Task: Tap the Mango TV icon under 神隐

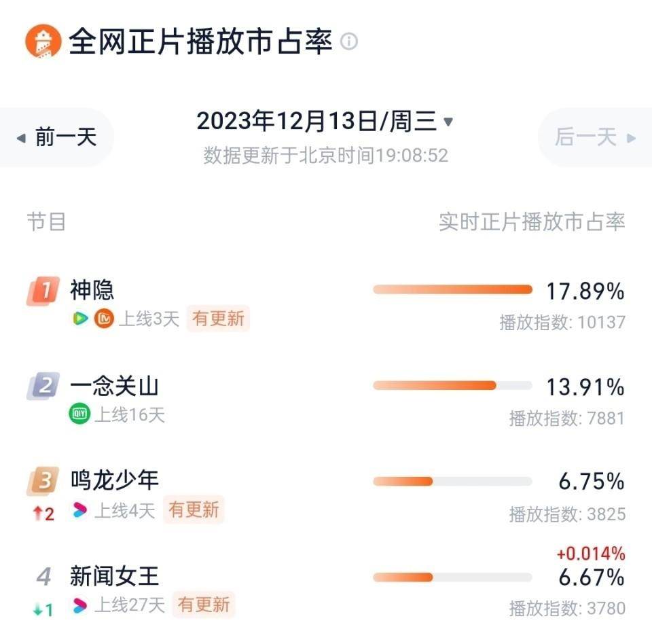Action: 104,319
